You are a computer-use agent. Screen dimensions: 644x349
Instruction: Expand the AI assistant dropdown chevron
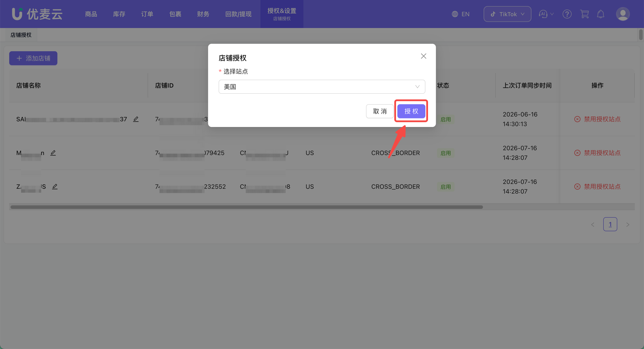tap(552, 14)
